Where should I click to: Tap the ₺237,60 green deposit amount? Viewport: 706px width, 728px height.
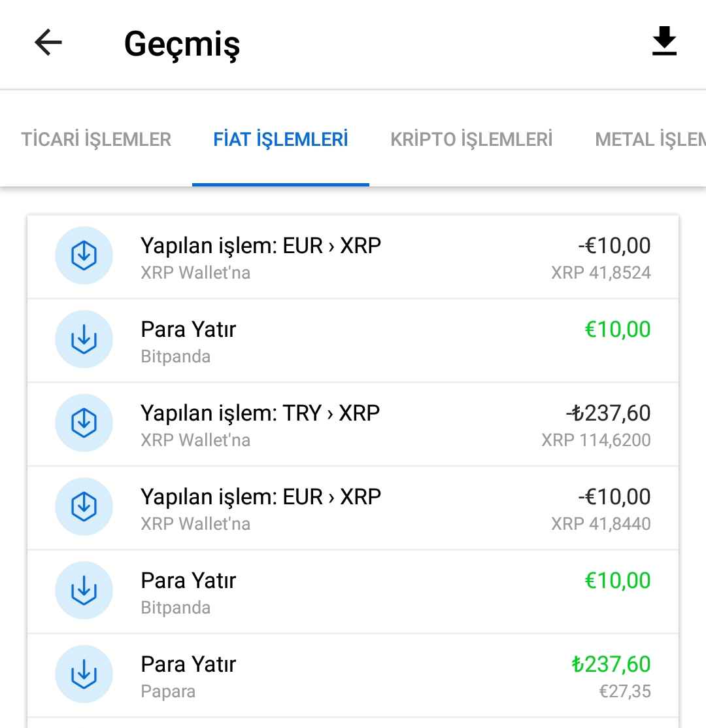[x=611, y=664]
